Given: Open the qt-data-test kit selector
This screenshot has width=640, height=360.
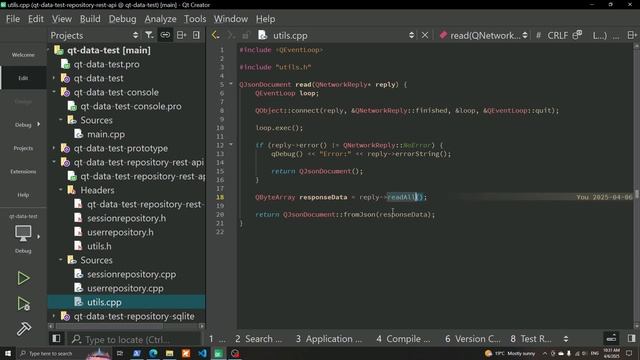Looking at the screenshot, I should [23, 233].
